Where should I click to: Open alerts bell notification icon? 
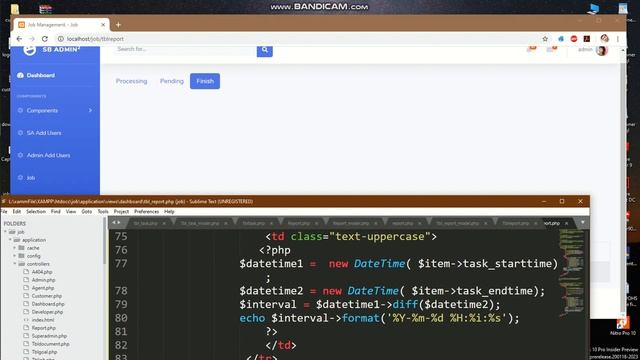(x=532, y=49)
